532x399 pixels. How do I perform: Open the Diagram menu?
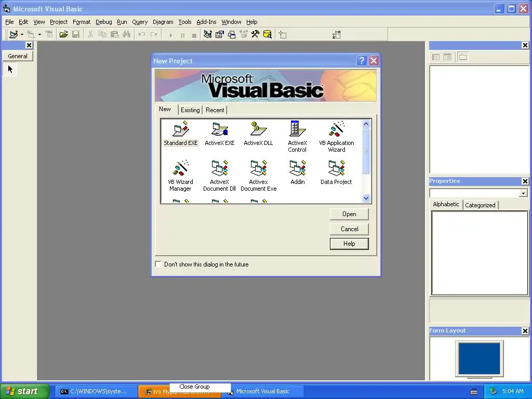point(163,22)
